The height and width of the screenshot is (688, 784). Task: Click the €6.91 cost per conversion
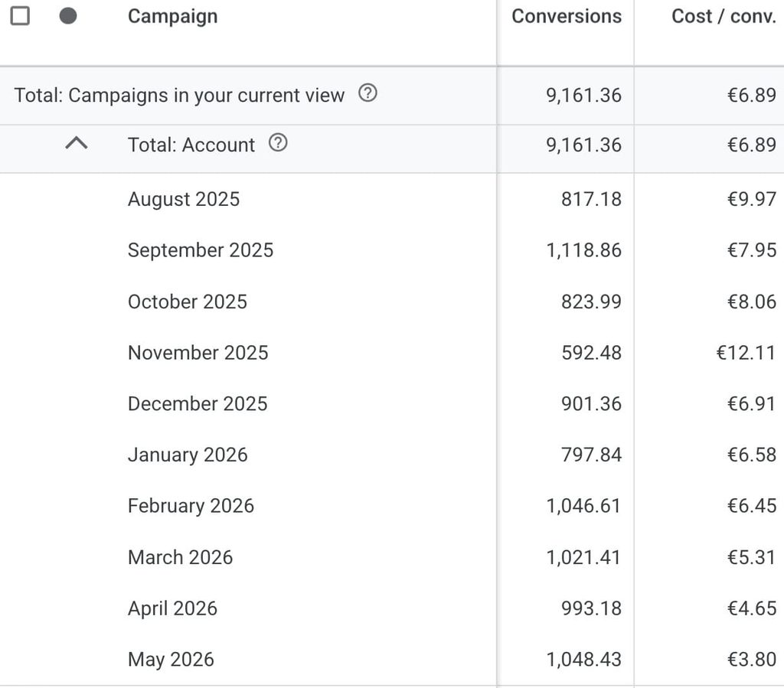tap(752, 404)
